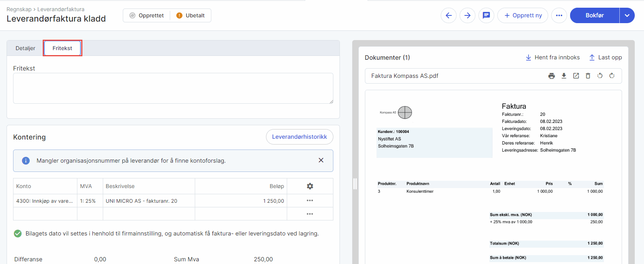
Task: Open the more options ellipsis menu in header
Action: (x=559, y=15)
